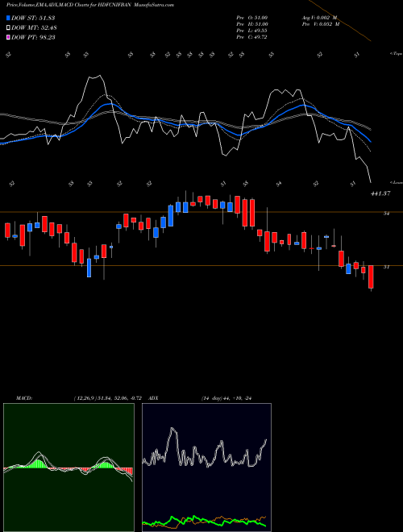This screenshot has width=403, height=532.
Task: Click the 51 lower price line label
Action: point(386,267)
